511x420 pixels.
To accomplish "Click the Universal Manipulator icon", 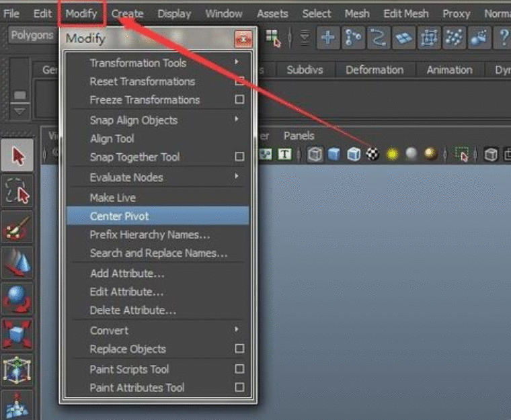I will point(17,370).
